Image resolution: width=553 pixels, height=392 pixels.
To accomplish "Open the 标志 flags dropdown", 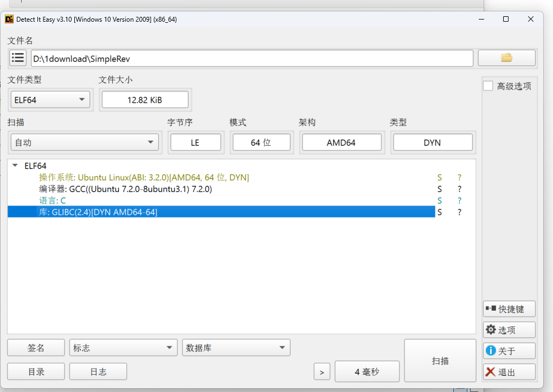I will click(x=123, y=347).
